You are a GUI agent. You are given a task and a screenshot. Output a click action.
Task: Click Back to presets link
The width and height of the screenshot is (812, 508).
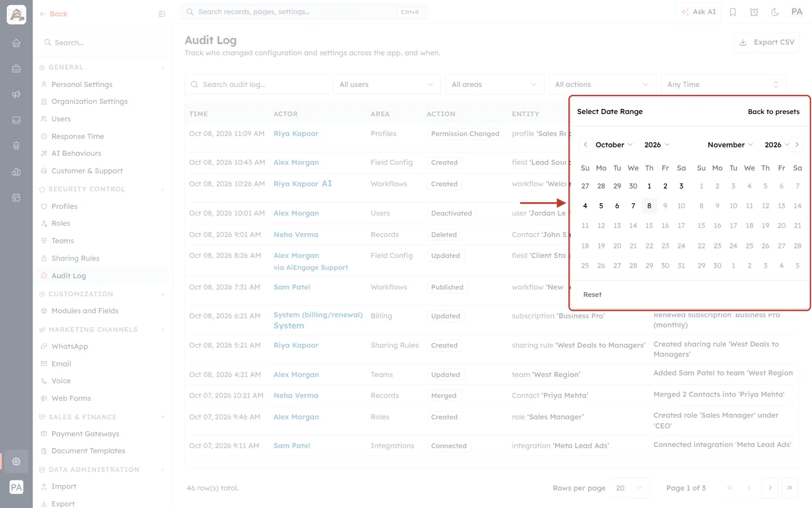click(773, 112)
